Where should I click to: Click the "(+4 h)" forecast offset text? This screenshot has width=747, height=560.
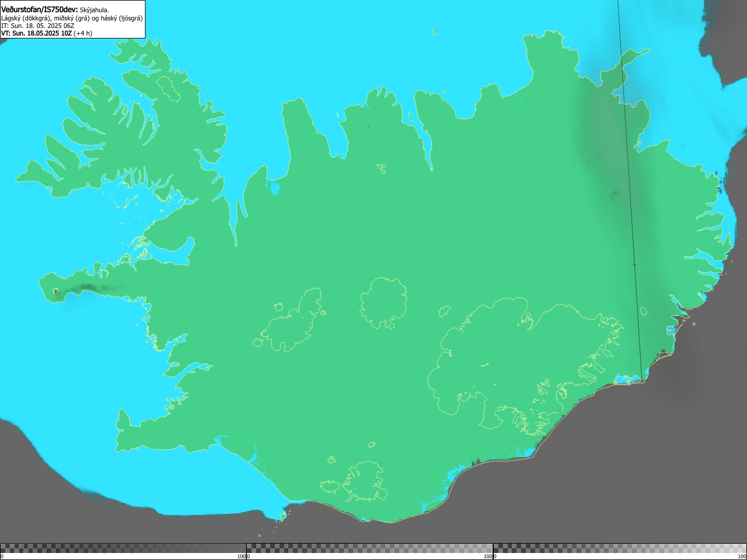[x=83, y=33]
